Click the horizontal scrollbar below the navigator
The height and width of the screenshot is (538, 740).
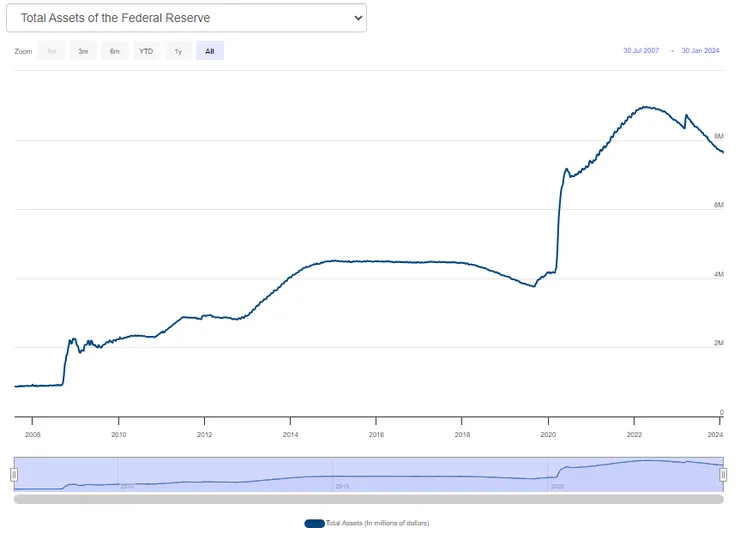(x=368, y=498)
